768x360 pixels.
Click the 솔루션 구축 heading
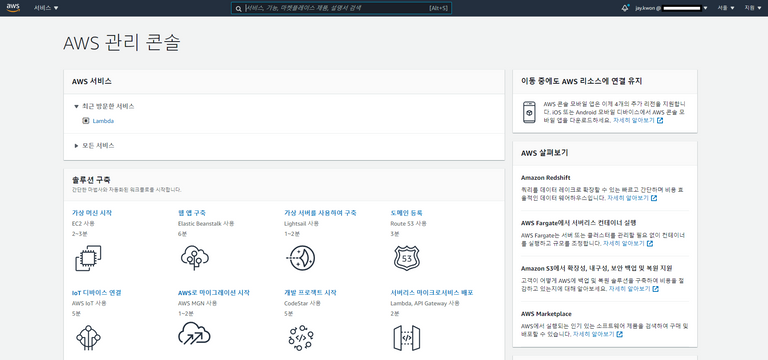[x=91, y=179]
